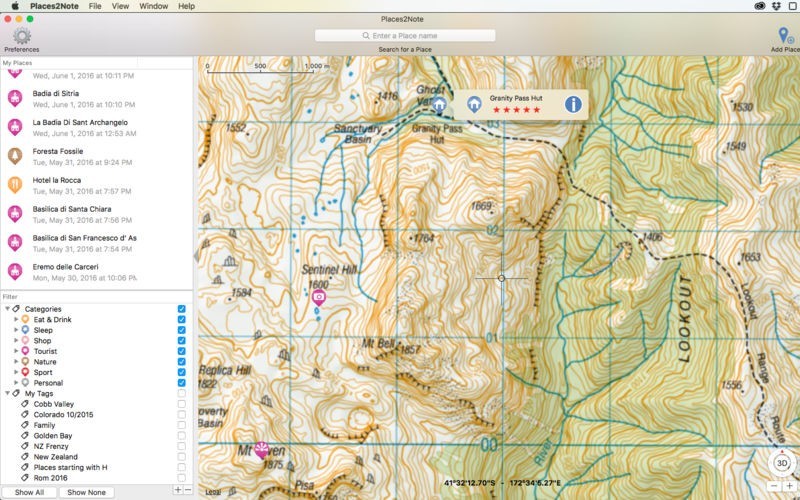Click the Add Place pin icon
The height and width of the screenshot is (500, 800).
(785, 36)
